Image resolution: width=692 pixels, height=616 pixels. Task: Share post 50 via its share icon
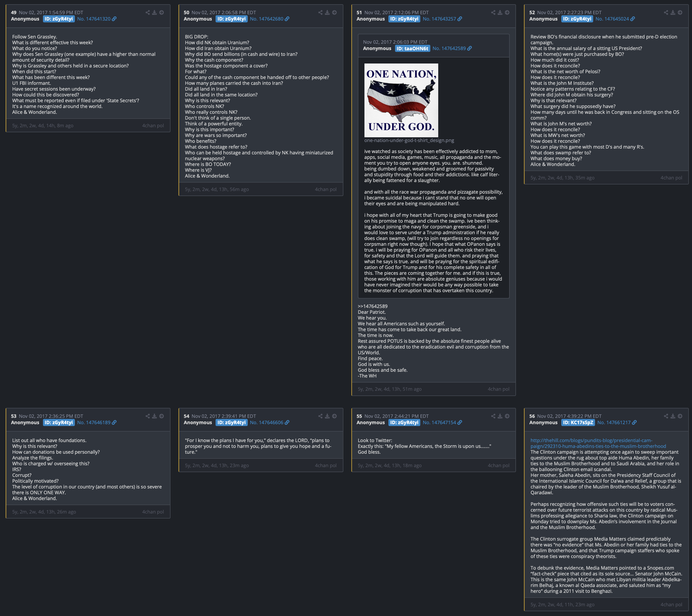pos(320,13)
